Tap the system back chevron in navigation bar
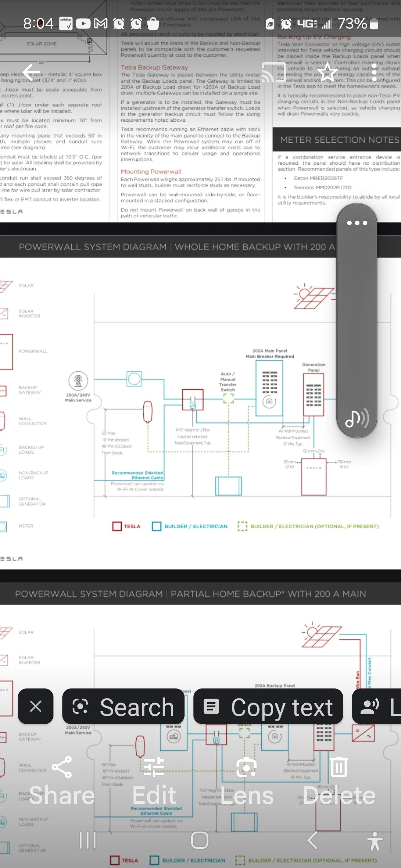 click(312, 840)
